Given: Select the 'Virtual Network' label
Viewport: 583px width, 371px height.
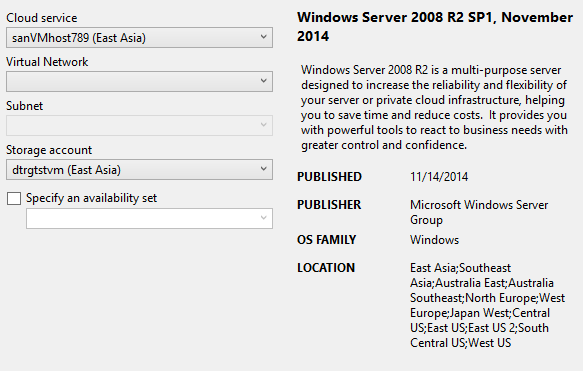Looking at the screenshot, I should [x=47, y=62].
